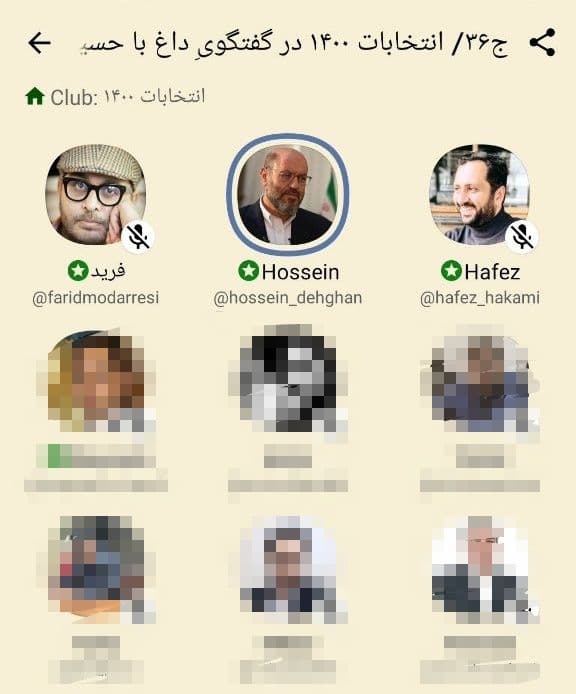Open the blurred avatar below hafez_hakami
Viewport: 576px width, 694px height.
tap(480, 383)
